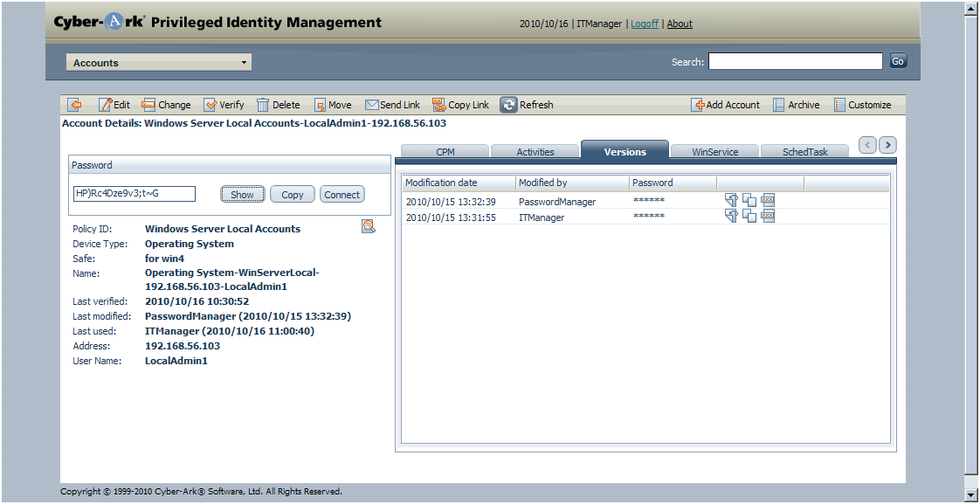Image resolution: width=980 pixels, height=504 pixels.
Task: Click the Go search button
Action: coord(898,61)
